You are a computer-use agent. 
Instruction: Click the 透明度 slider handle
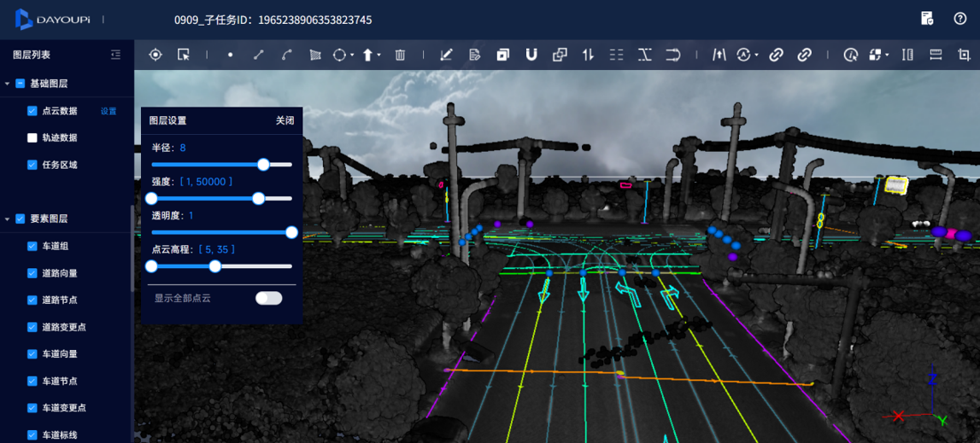coord(291,232)
